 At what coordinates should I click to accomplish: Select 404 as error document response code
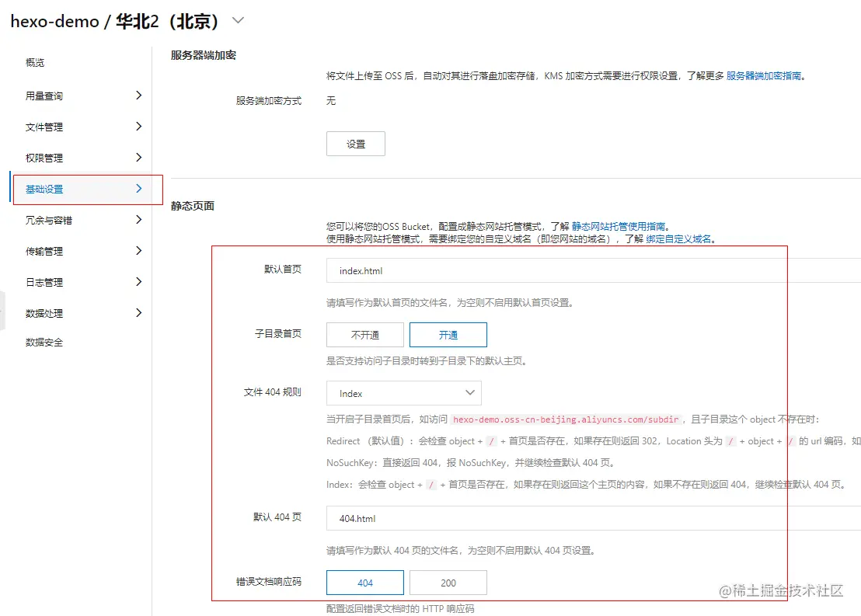point(364,582)
